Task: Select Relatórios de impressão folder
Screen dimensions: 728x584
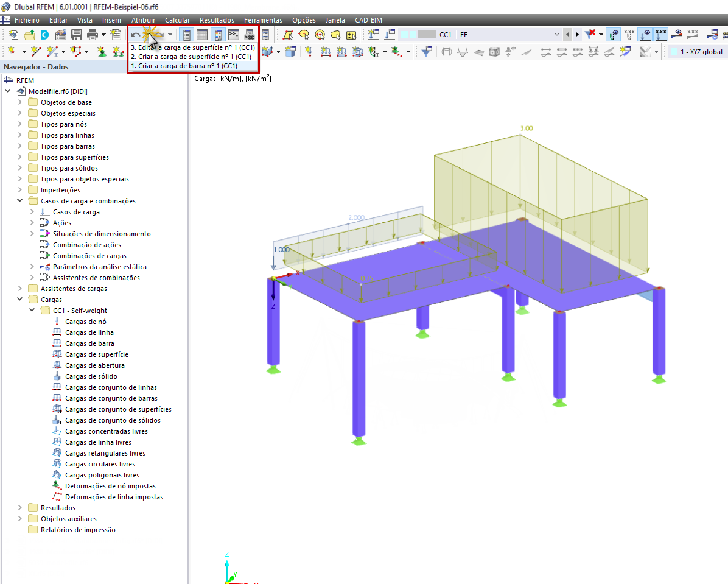Action: [78, 530]
